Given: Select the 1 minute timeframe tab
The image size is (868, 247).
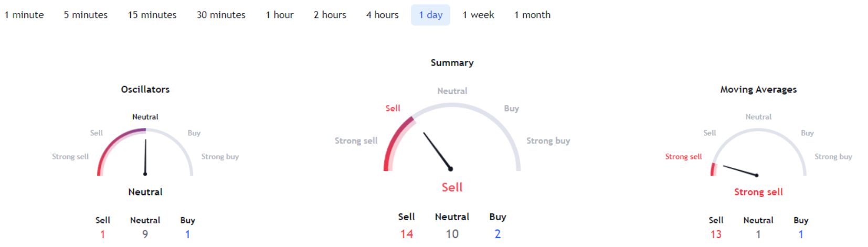Looking at the screenshot, I should (24, 15).
